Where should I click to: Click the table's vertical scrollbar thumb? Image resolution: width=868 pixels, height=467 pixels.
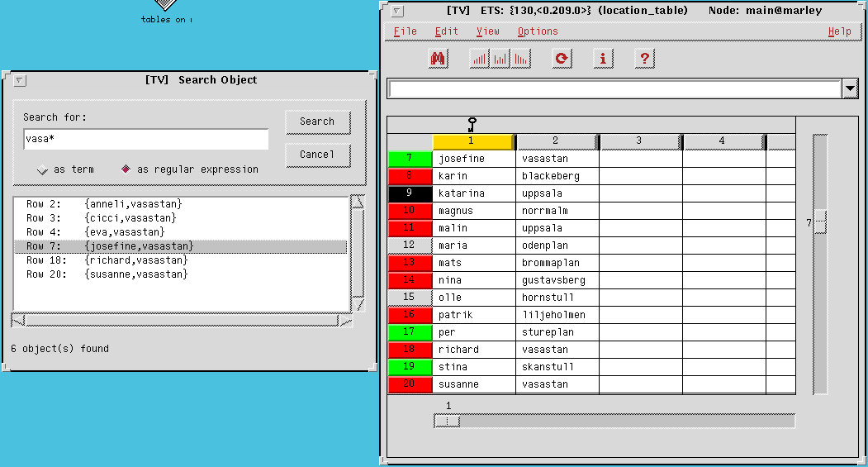pos(820,222)
